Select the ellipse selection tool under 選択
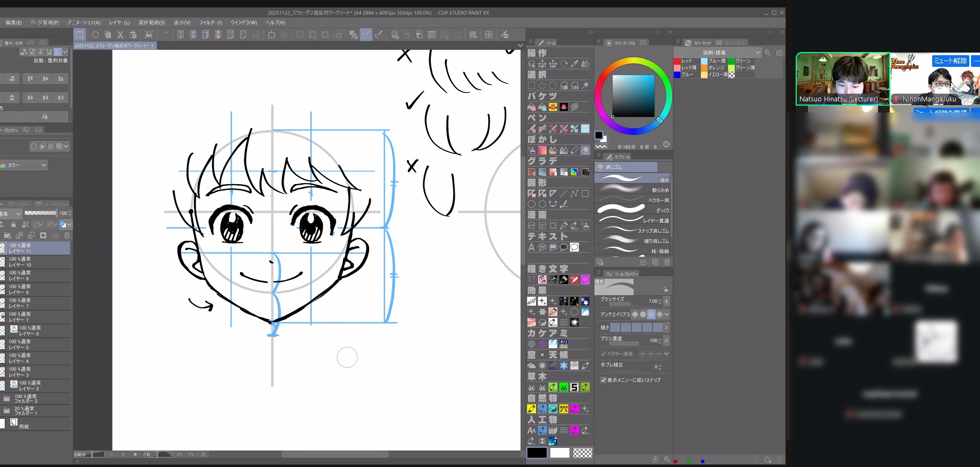Screen dimensions: 980x467 click(553, 85)
